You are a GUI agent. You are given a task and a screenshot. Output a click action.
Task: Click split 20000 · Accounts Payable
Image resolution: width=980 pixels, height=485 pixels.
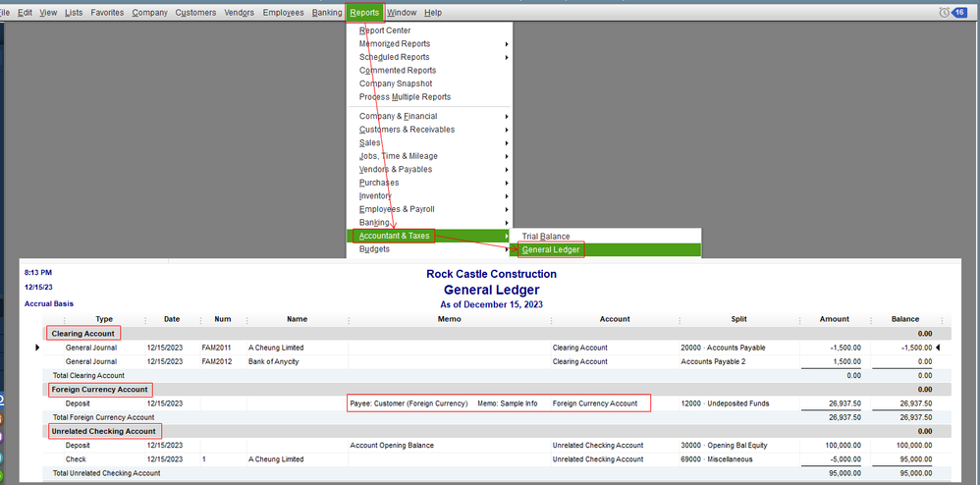pyautogui.click(x=723, y=348)
